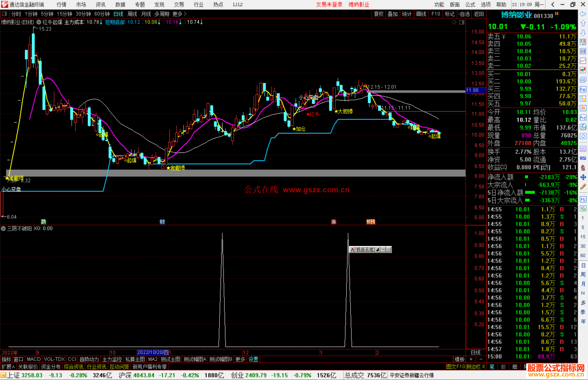The height and width of the screenshot is (380, 588).
Task: Click the trend line chart sidebar icon
Action: click(x=583, y=61)
